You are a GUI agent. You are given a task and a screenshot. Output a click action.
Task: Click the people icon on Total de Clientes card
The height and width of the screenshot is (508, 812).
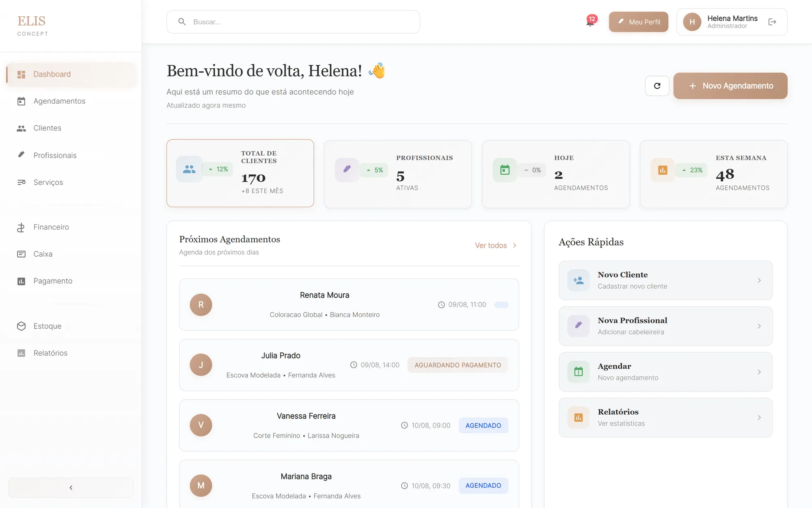(189, 169)
